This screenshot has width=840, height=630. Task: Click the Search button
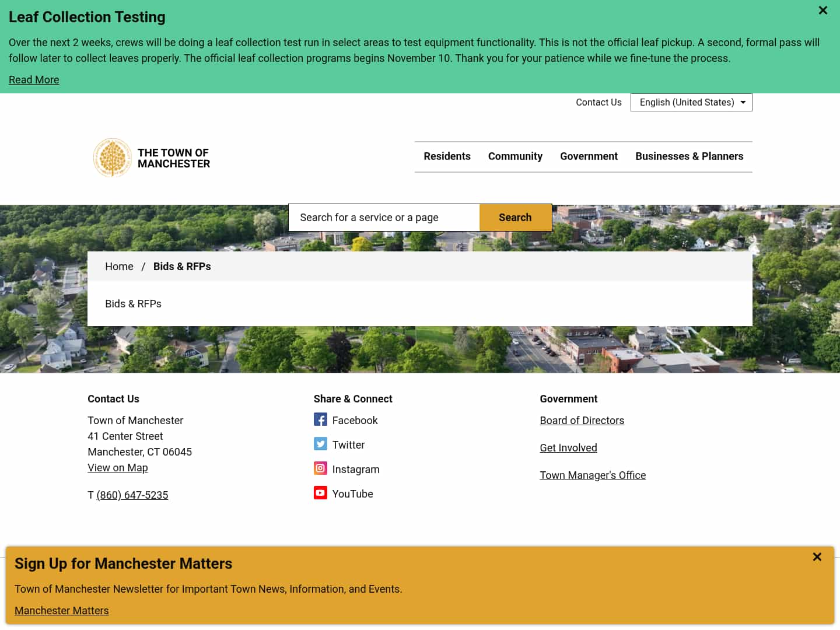point(515,217)
